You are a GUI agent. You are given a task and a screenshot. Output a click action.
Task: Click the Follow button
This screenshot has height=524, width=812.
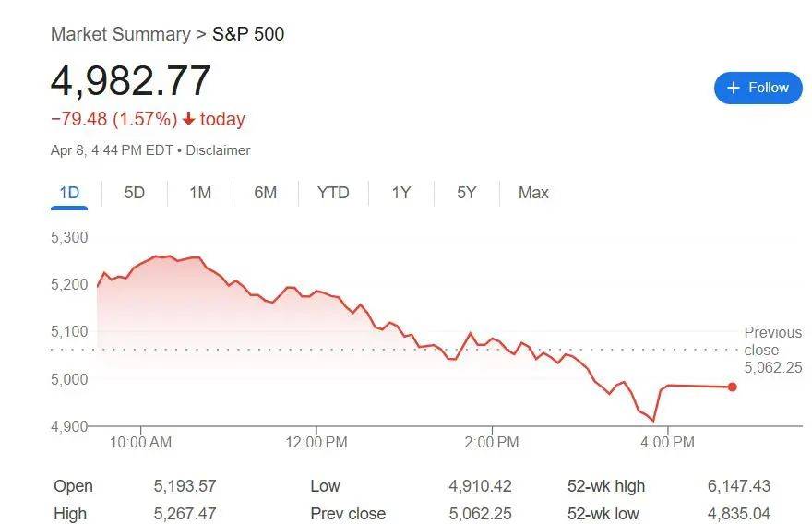(758, 88)
